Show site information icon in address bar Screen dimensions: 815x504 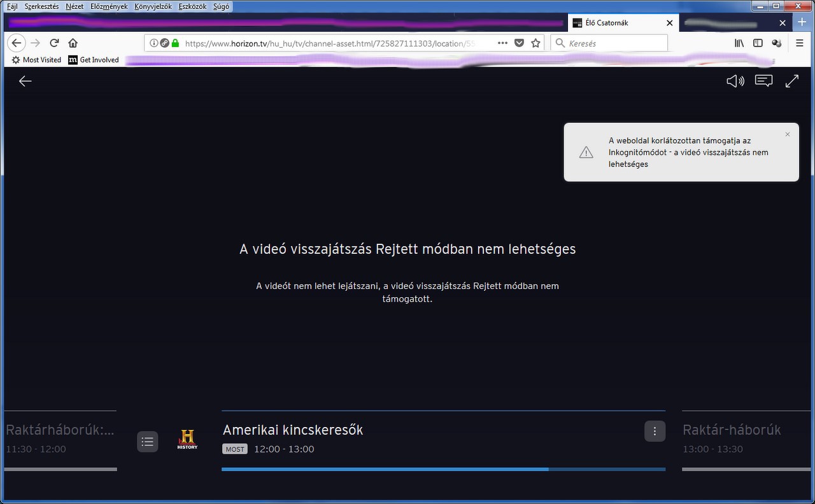click(154, 43)
